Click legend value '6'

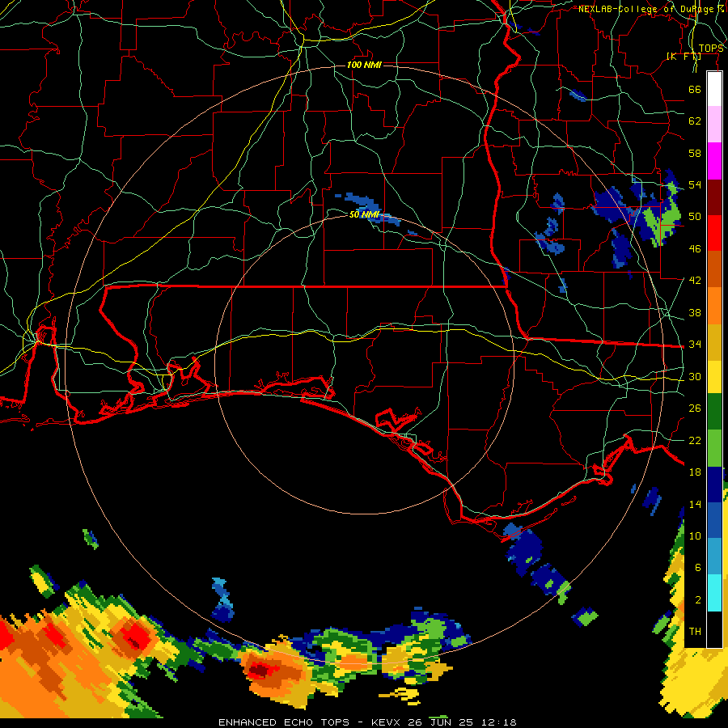click(697, 568)
